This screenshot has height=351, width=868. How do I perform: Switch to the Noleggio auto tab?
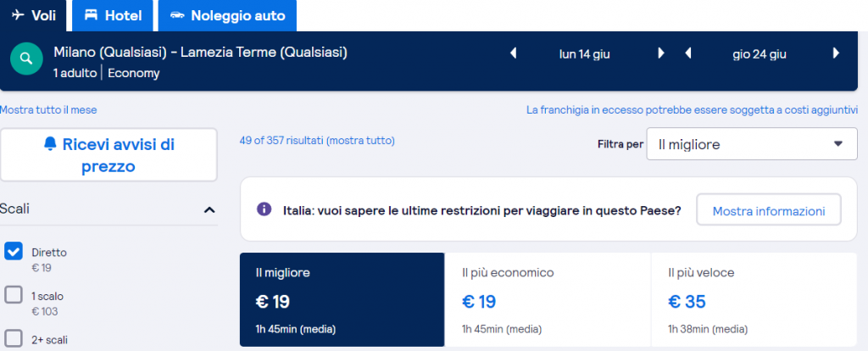(x=227, y=15)
